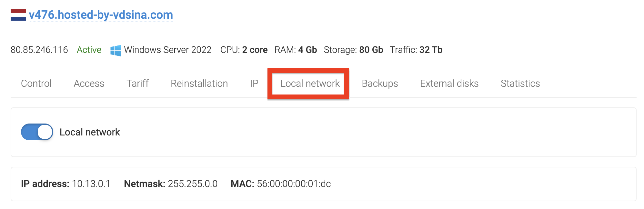Click the MAC address 56:00:00:00:01:dc
This screenshot has height=209, width=644.
(294, 184)
